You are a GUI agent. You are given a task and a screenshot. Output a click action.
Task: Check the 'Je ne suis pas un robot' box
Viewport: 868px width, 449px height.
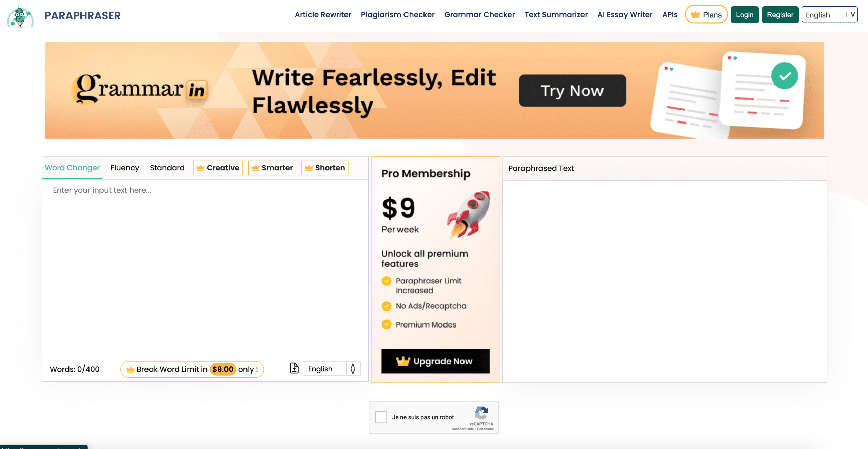click(381, 417)
